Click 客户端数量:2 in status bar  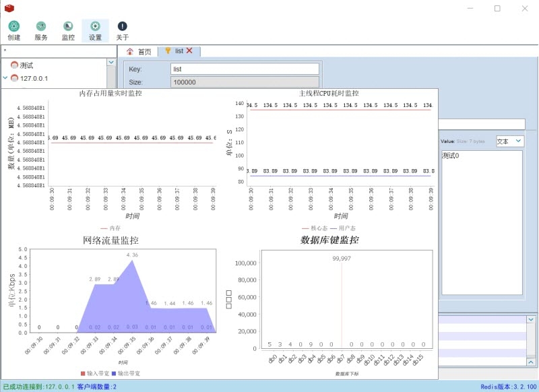(x=96, y=387)
